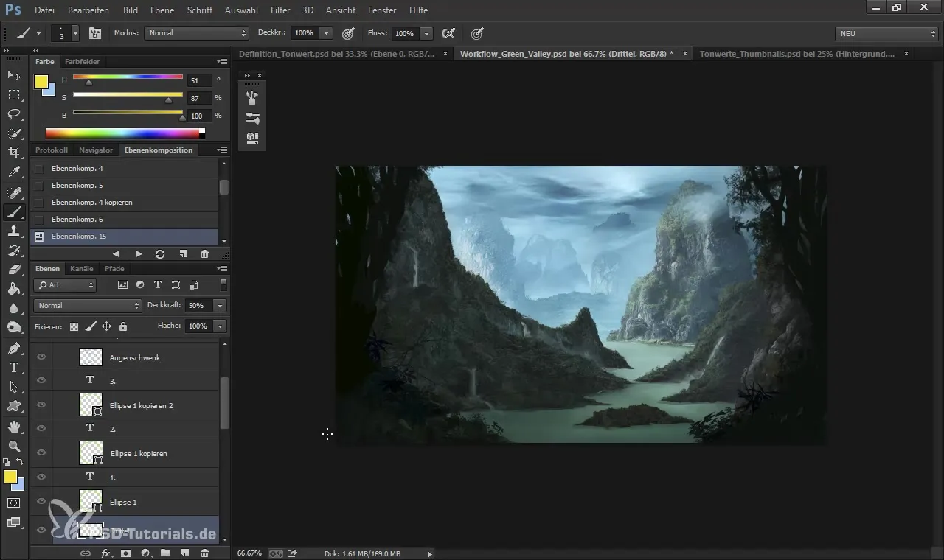Open the Filter menu
The image size is (944, 560).
pos(280,10)
